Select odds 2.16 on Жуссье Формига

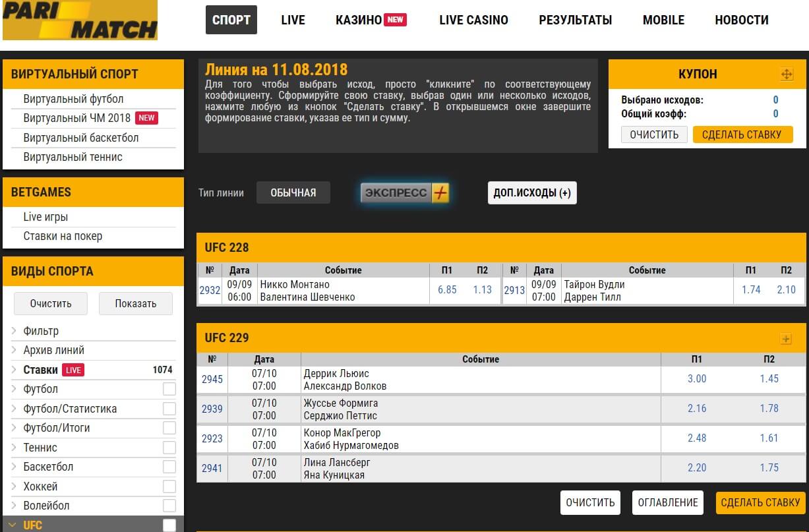coord(697,408)
